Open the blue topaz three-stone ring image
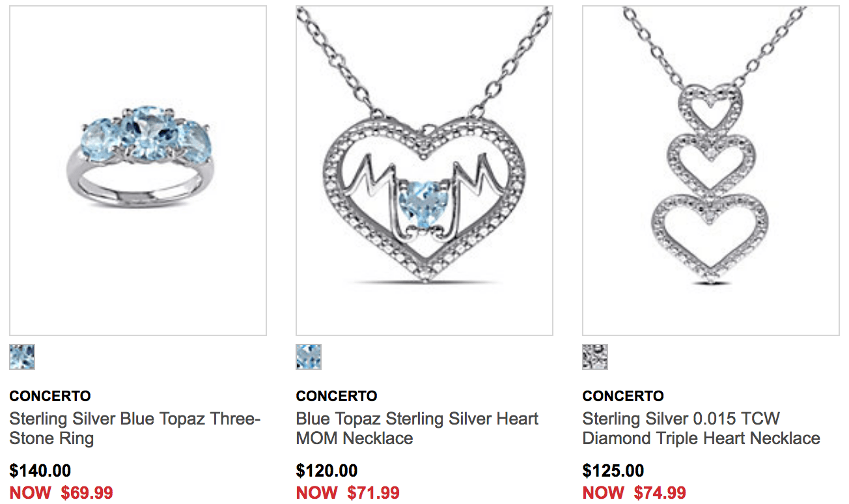 (x=138, y=171)
